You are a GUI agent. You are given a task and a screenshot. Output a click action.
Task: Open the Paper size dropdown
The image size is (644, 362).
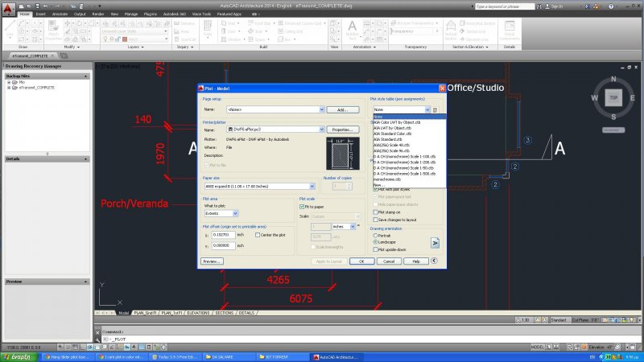pyautogui.click(x=312, y=187)
